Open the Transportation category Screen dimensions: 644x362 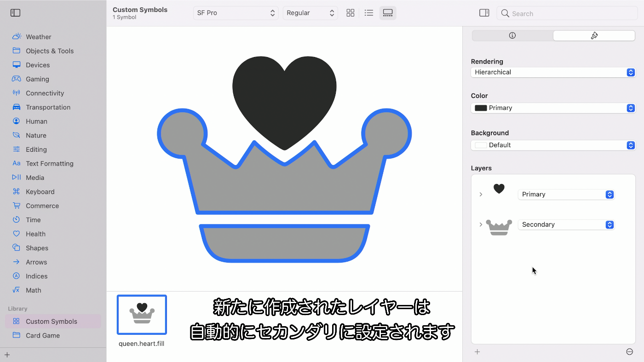[x=53, y=107]
